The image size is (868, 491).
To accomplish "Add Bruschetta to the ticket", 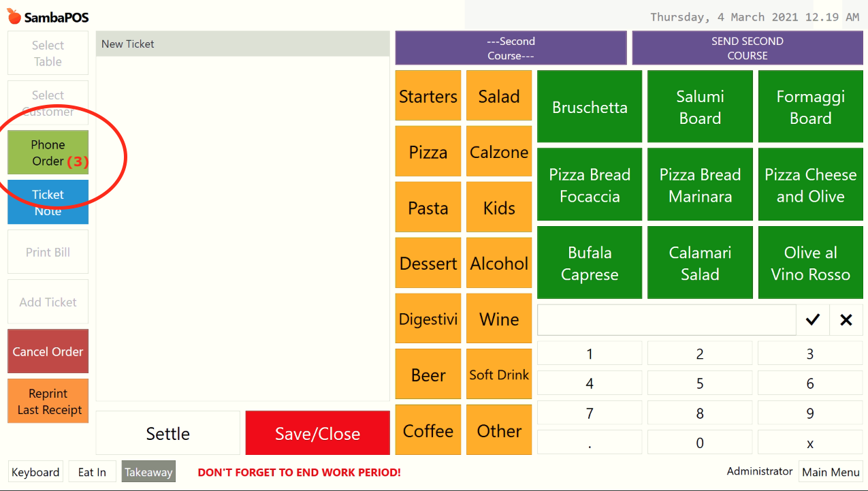I will 590,107.
